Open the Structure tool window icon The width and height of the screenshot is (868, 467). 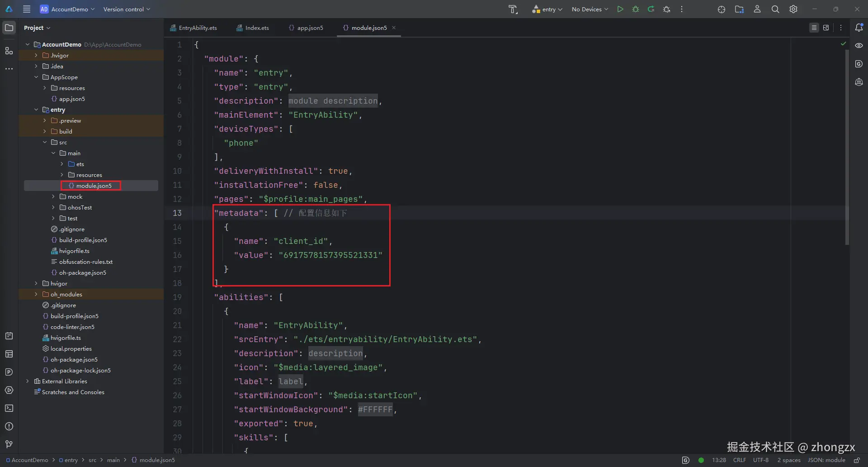[9, 51]
